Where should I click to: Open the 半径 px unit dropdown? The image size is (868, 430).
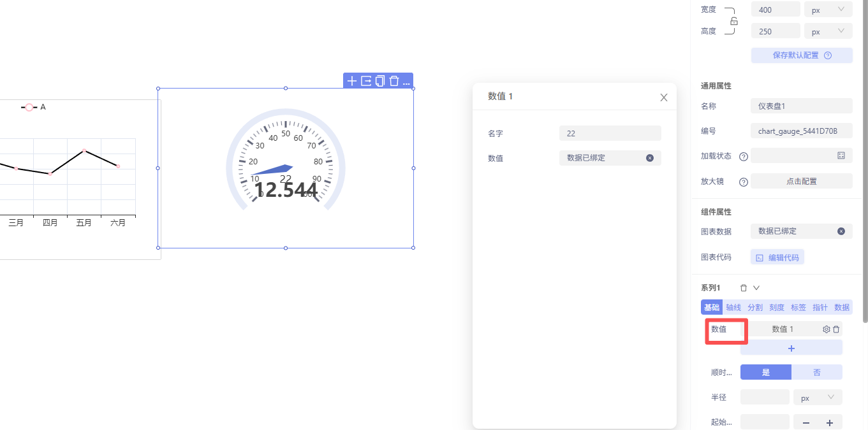818,397
